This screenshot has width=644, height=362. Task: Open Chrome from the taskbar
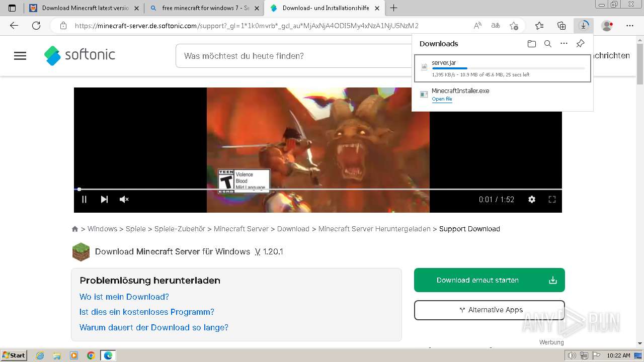pyautogui.click(x=91, y=355)
